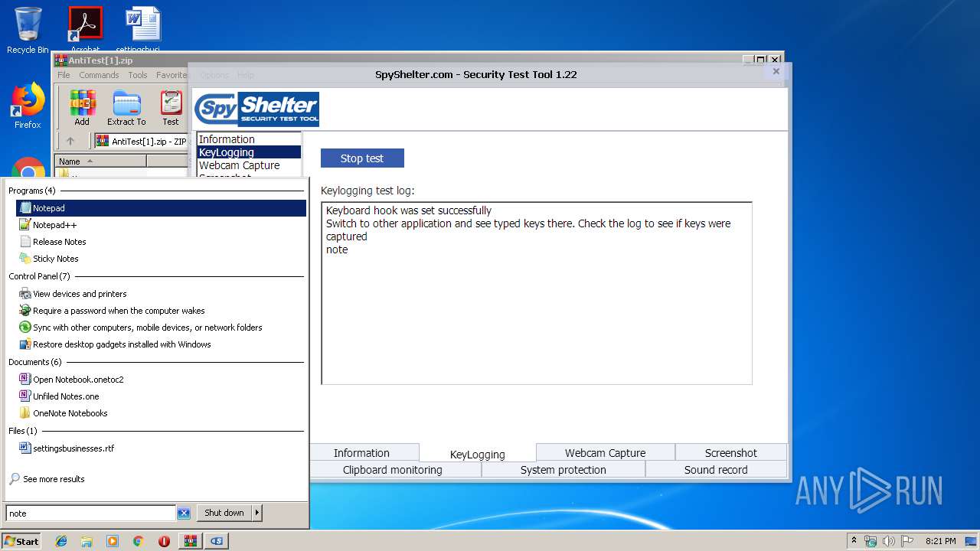980x551 pixels.
Task: Click the 8:21 PM clock
Action: click(x=940, y=541)
